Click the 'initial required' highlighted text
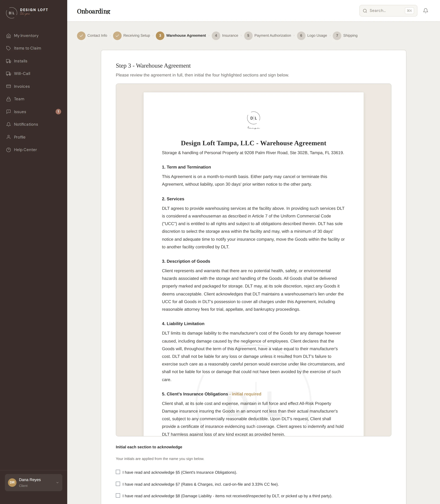The image size is (440, 504). (247, 394)
